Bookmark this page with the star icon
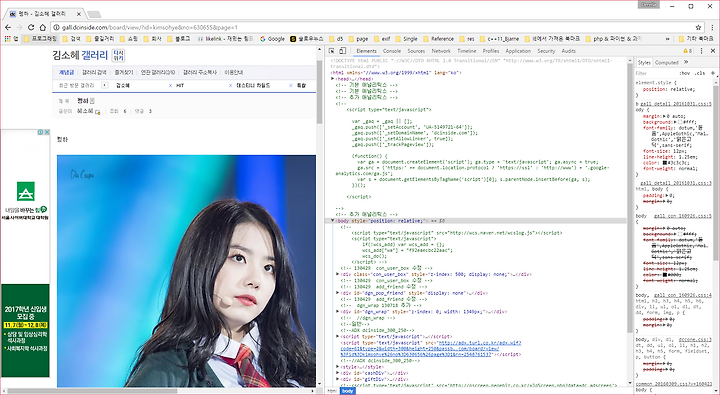The image size is (720, 395). (698, 27)
